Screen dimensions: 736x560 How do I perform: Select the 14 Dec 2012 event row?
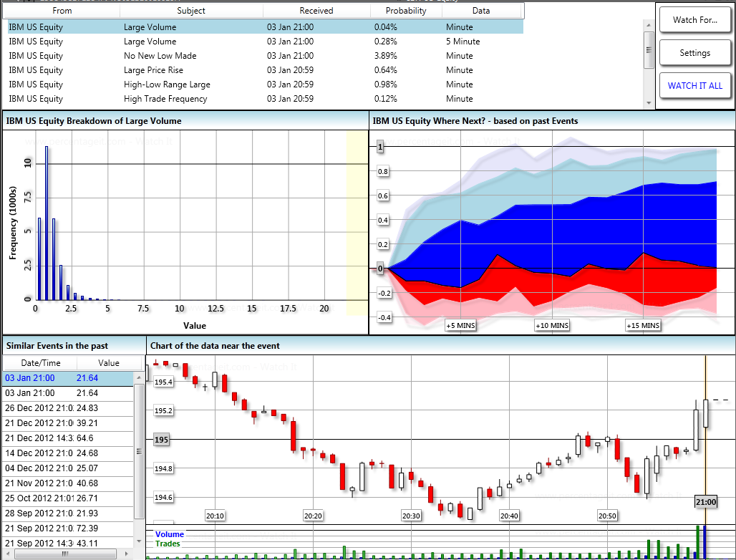coord(69,453)
